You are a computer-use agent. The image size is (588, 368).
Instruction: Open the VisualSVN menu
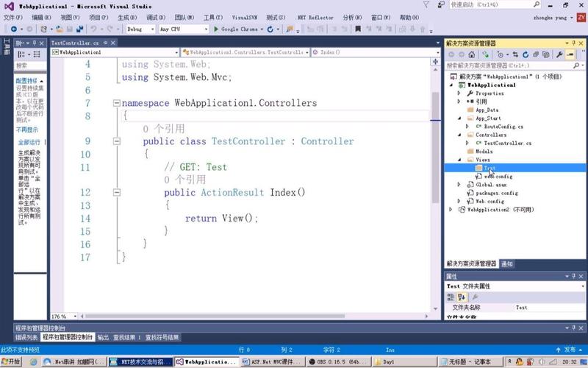tap(245, 17)
